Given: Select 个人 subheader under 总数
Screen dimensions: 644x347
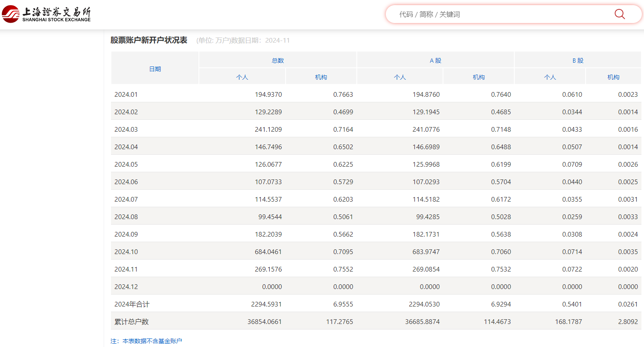Looking at the screenshot, I should tap(242, 77).
